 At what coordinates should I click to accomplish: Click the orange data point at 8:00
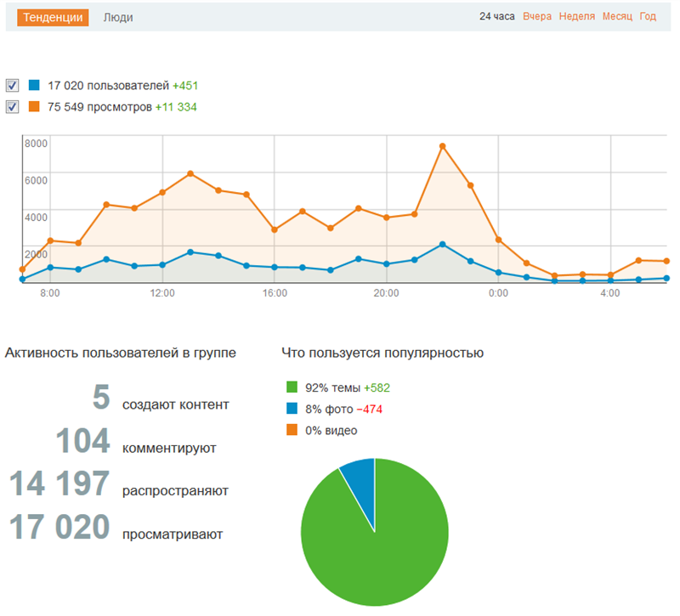pyautogui.click(x=50, y=240)
